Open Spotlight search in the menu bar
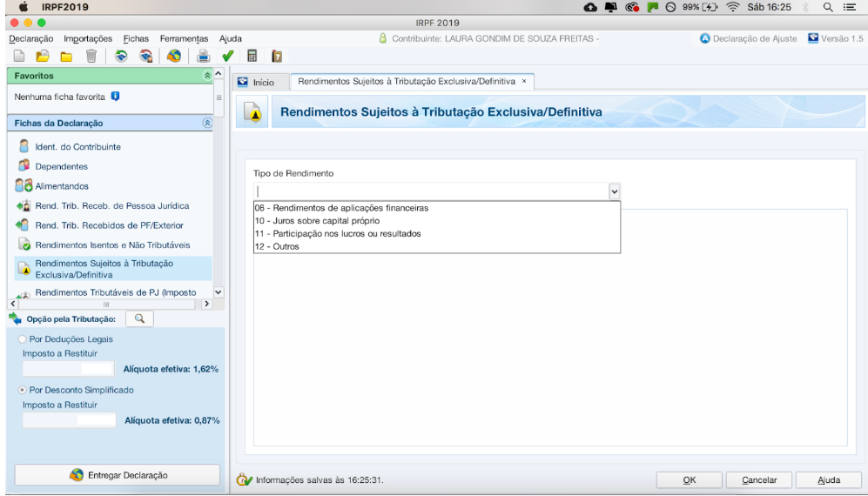Image resolution: width=868 pixels, height=496 pixels. point(828,7)
